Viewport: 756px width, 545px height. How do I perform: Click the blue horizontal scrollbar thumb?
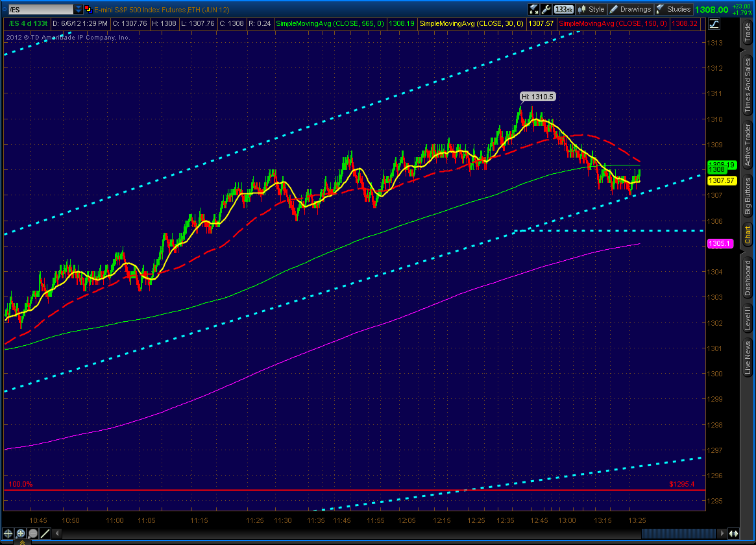[678, 533]
